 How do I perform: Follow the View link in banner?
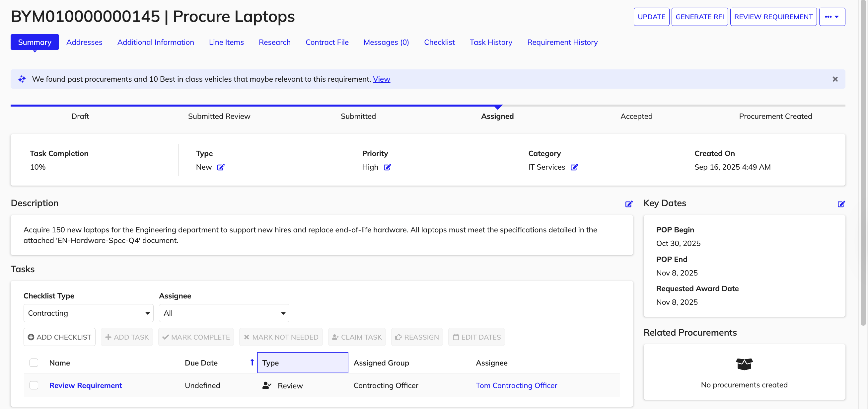click(x=382, y=79)
